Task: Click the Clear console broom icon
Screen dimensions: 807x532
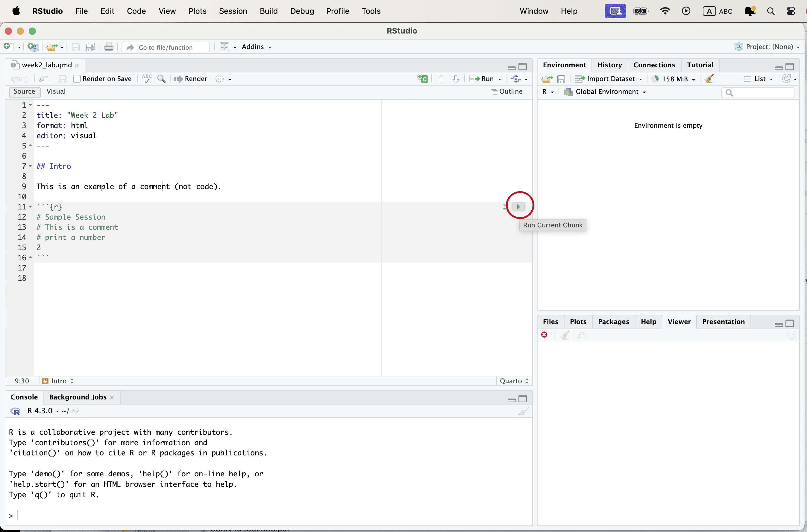Action: pos(523,411)
